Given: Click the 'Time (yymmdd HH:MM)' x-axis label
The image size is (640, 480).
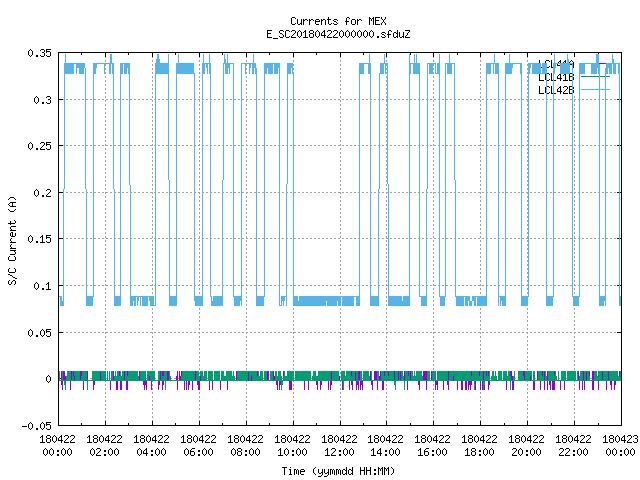Looking at the screenshot, I should [338, 471].
